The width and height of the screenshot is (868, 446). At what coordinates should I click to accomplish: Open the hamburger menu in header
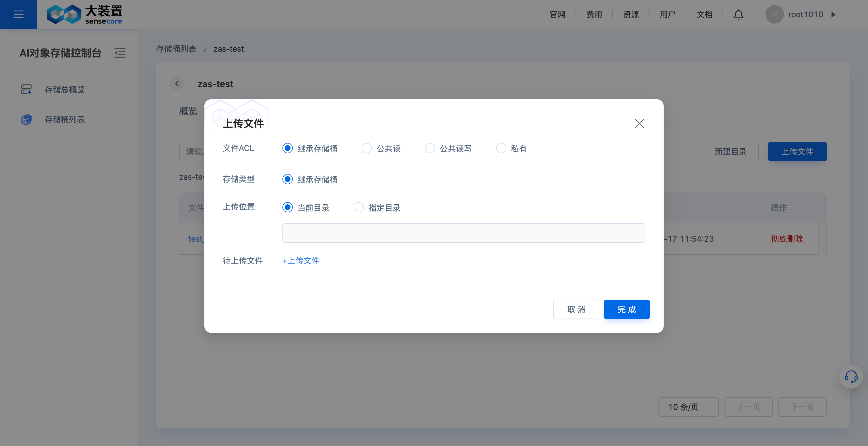coord(18,14)
